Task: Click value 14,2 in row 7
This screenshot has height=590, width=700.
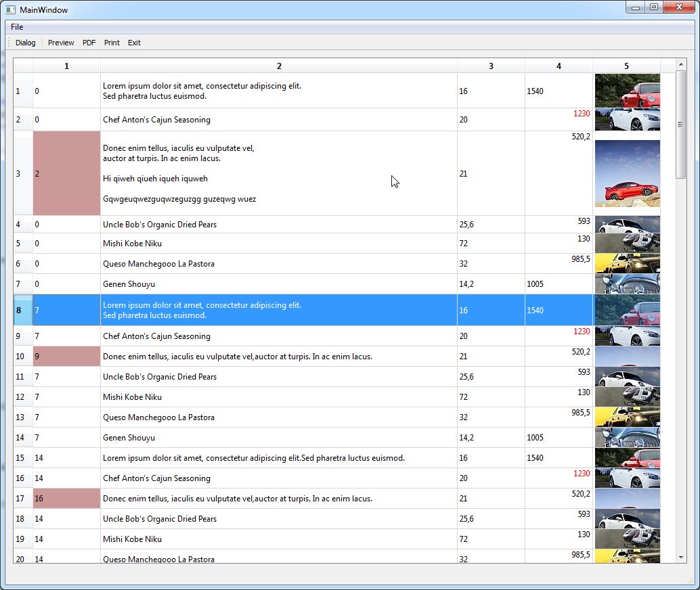Action: (x=466, y=284)
